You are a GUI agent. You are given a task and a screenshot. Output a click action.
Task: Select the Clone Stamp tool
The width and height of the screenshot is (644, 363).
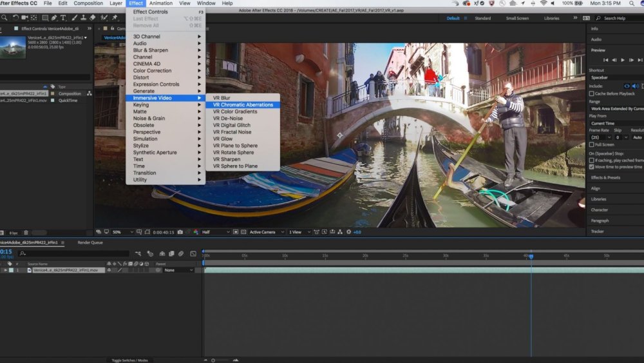pyautogui.click(x=83, y=17)
